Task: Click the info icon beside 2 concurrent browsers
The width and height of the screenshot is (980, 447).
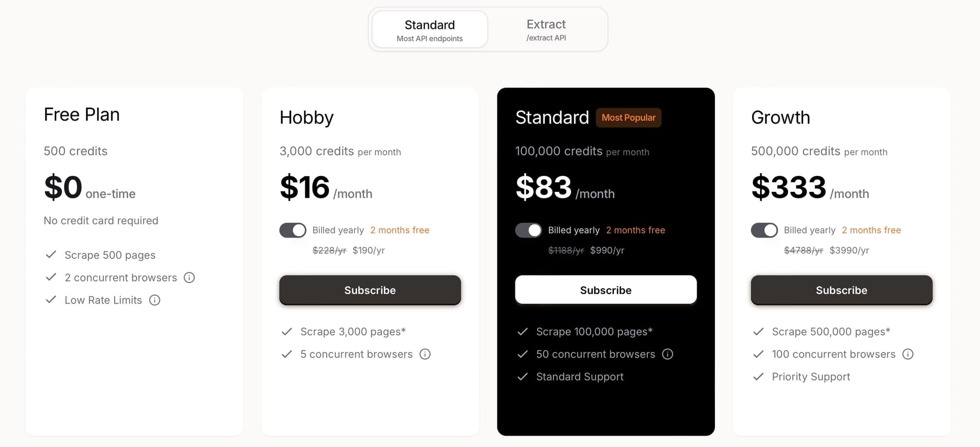Action: pyautogui.click(x=189, y=277)
